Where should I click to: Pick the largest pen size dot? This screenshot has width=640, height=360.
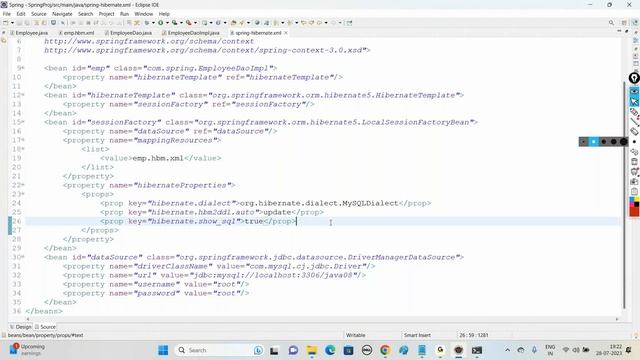(623, 142)
